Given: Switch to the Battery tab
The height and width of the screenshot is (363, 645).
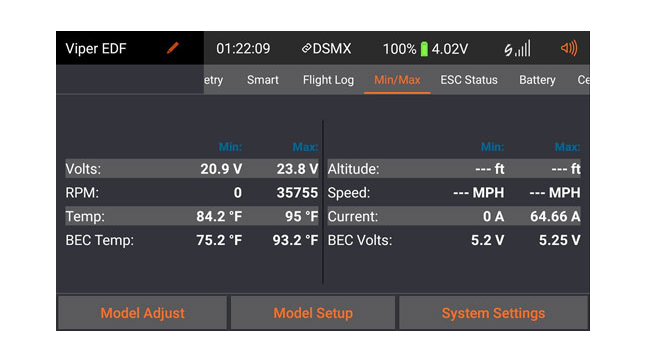Looking at the screenshot, I should tap(537, 80).
